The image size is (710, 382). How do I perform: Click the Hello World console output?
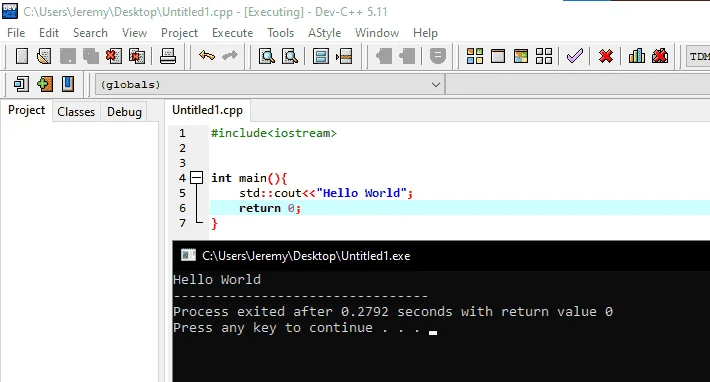pos(217,280)
